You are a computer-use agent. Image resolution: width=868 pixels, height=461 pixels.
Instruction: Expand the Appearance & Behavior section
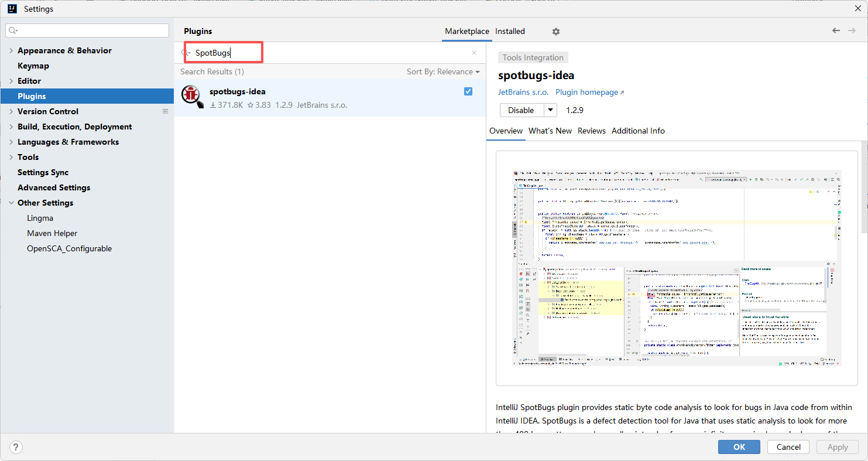tap(11, 50)
